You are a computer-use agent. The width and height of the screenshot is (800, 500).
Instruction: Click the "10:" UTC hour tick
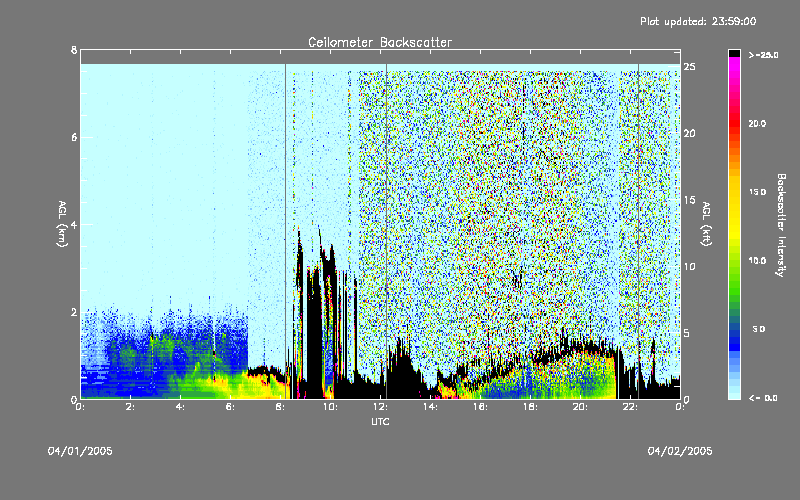pyautogui.click(x=331, y=407)
